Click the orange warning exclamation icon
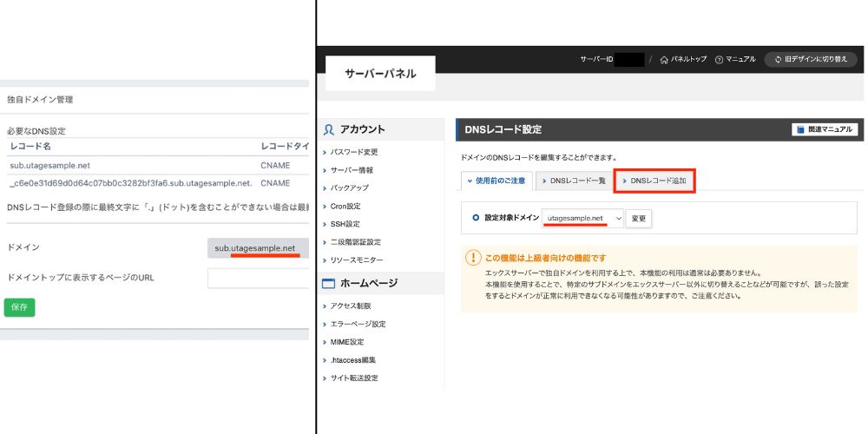 point(473,258)
